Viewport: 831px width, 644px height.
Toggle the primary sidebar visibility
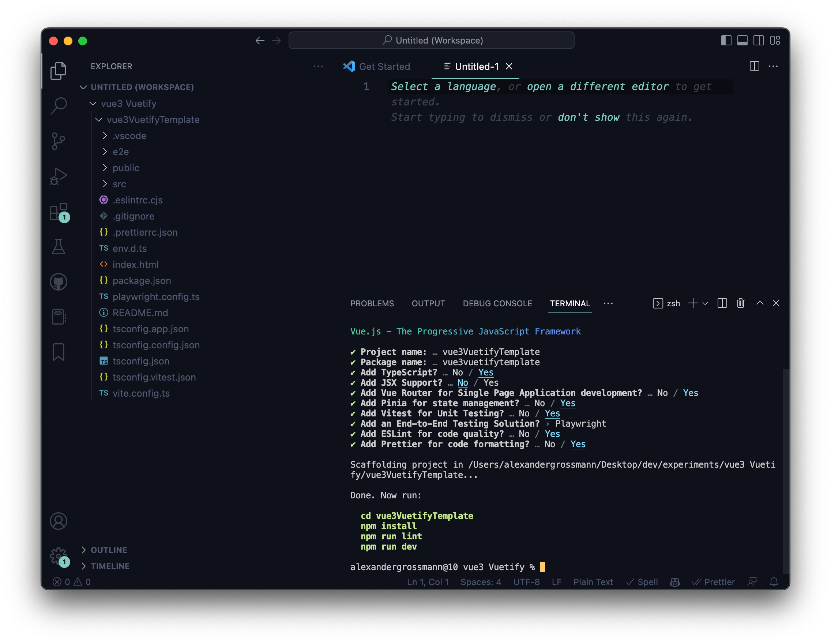[x=726, y=40]
